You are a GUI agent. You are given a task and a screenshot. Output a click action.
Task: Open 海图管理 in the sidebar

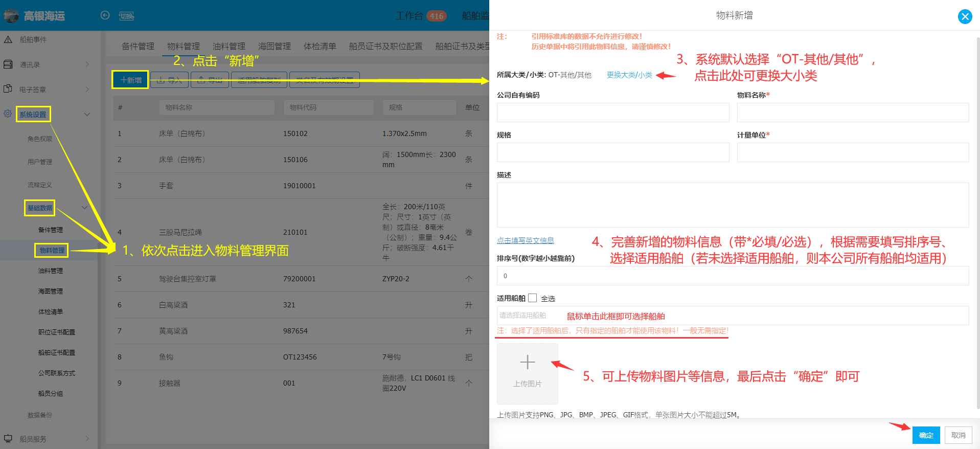(x=51, y=291)
